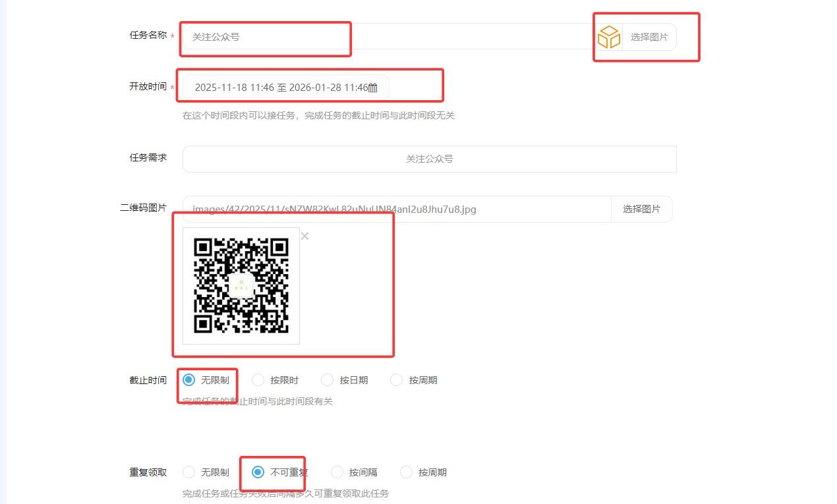Viewport: 837px width, 504px height.
Task: Click the calendar icon in 开放时间 field
Action: (x=372, y=88)
